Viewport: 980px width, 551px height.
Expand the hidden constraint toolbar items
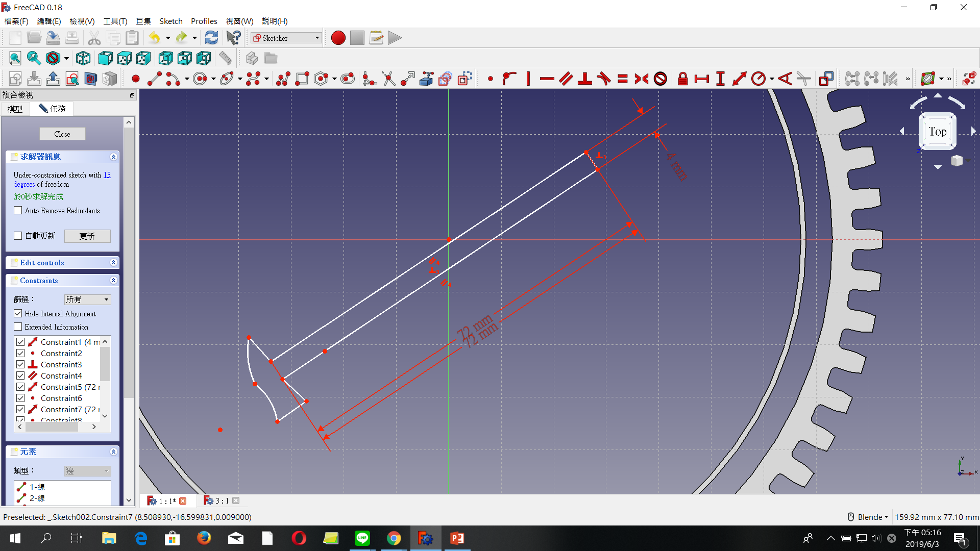pos(908,79)
